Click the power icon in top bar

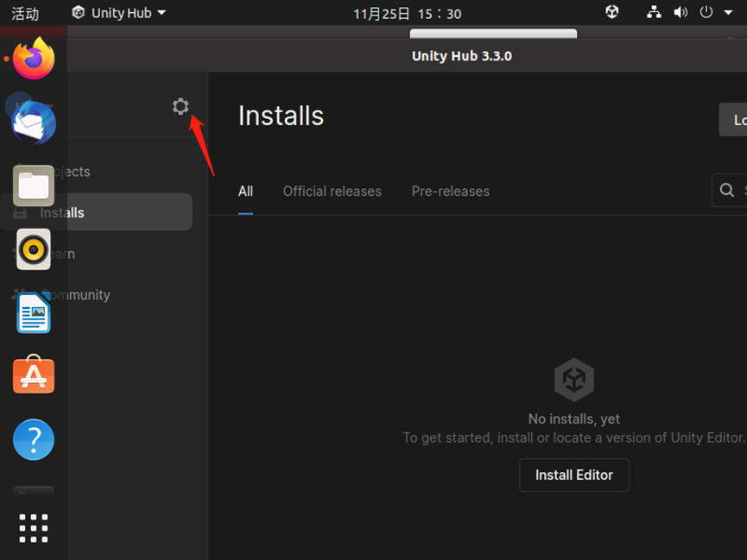pos(706,12)
